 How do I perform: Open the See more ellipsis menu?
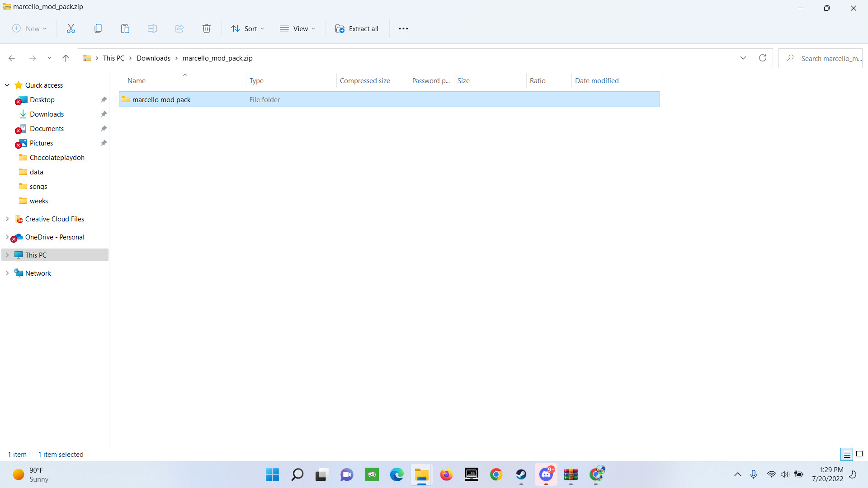point(403,28)
